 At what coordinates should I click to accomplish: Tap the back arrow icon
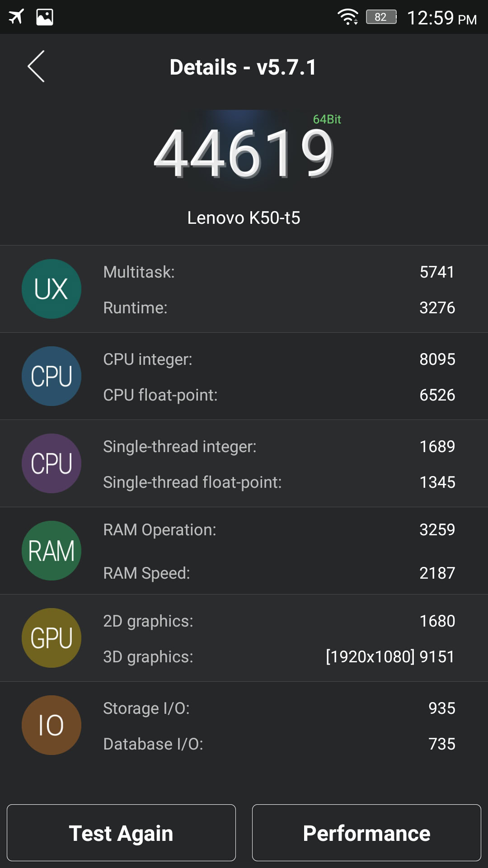(36, 66)
